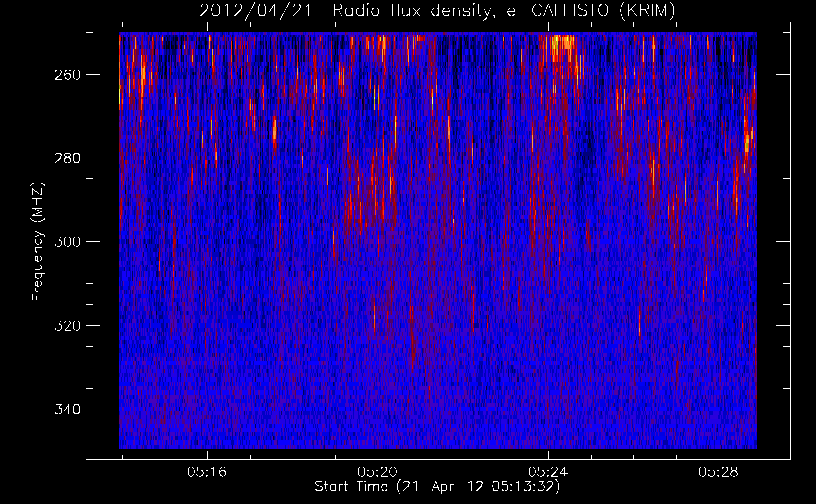The width and height of the screenshot is (816, 504).
Task: Click the 05:16 time tick label
Action: 207,472
